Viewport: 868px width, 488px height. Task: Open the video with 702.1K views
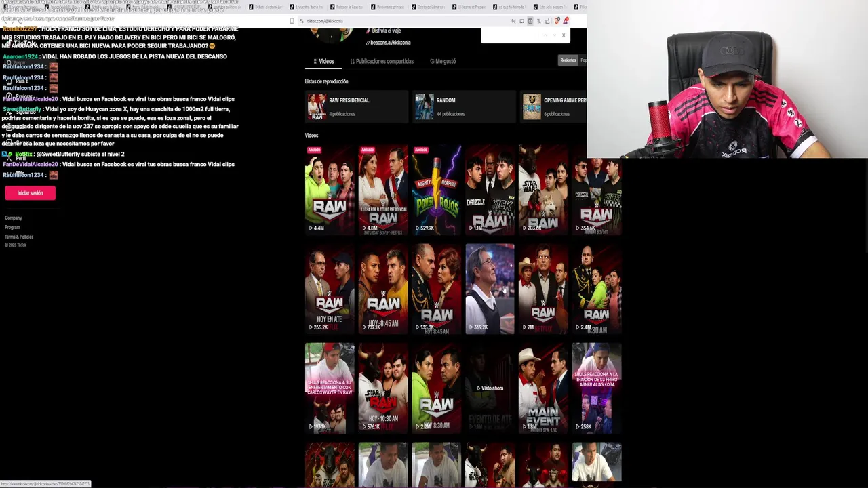point(383,289)
